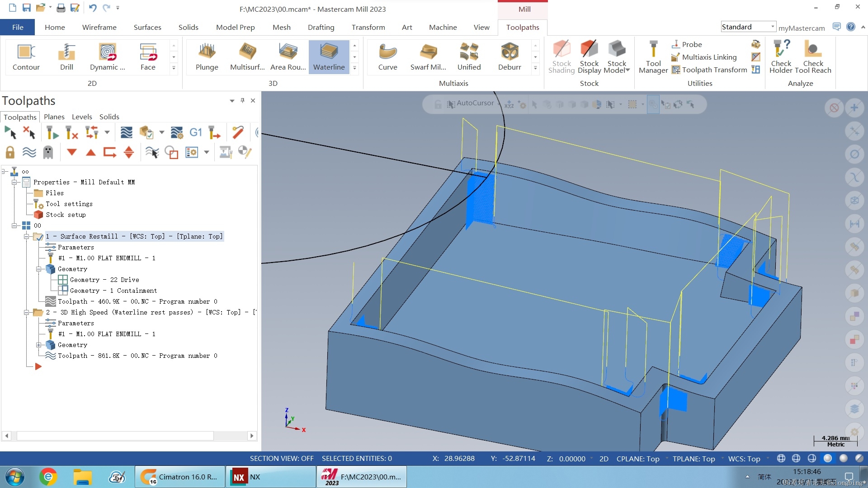
Task: Open the Toolpaths panel options dropdown
Action: point(232,101)
